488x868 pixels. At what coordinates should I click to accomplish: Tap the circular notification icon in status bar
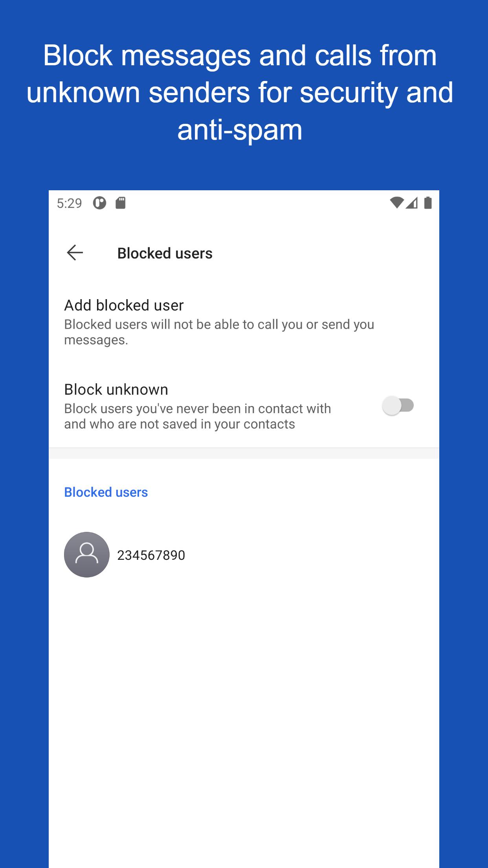[x=99, y=203]
